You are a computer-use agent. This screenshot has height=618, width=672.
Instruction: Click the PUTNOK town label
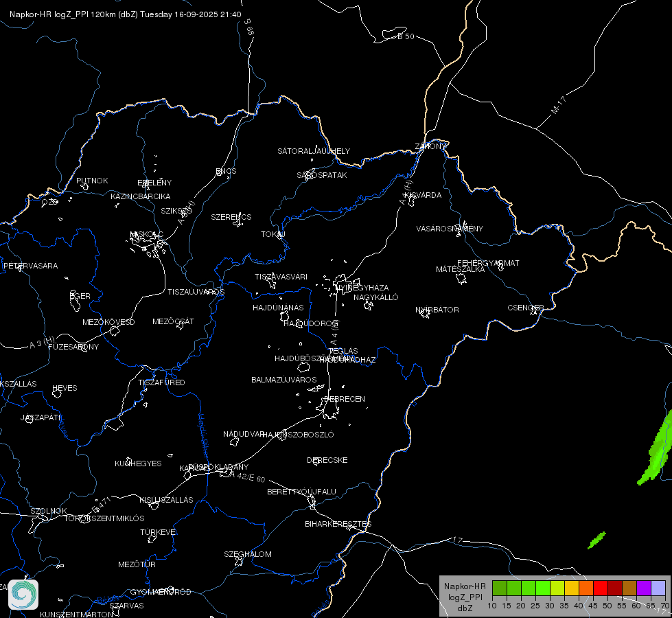click(92, 181)
